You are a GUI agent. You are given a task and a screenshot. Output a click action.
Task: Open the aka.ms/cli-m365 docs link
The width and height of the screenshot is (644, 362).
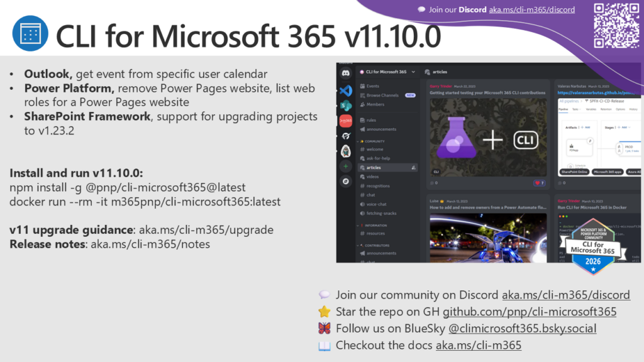tap(479, 345)
